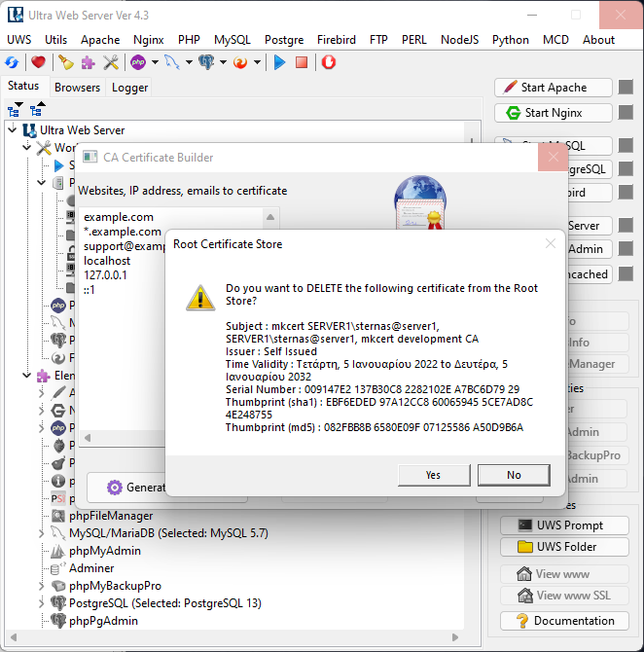Close the Root Certificate Store dialog

(x=551, y=243)
